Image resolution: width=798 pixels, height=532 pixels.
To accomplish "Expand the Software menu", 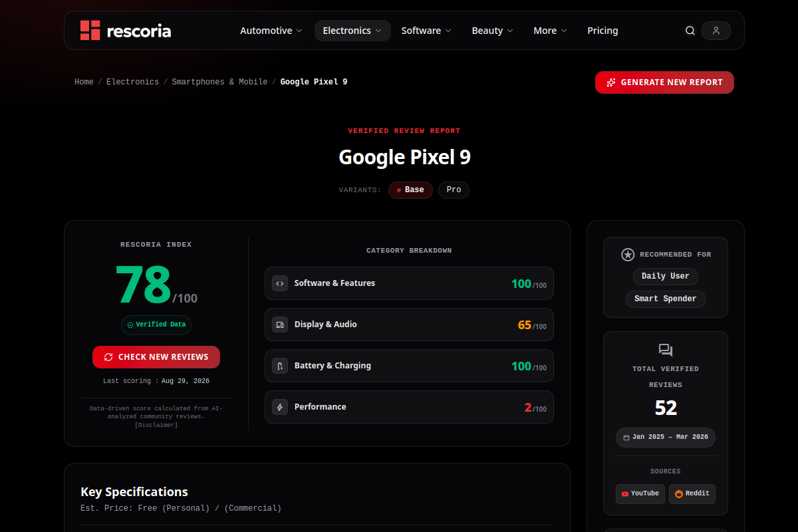I will pos(426,31).
